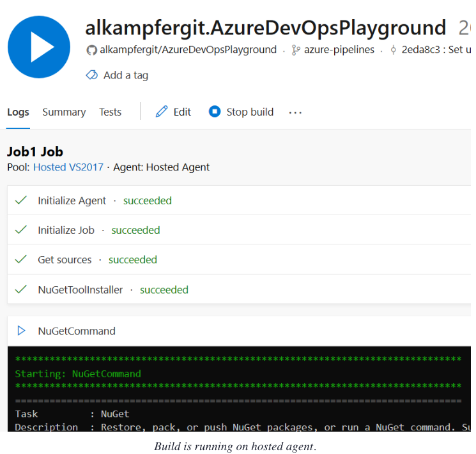Click the 'Starting: NuGetCommand' console line
This screenshot has width=476, height=454.
point(78,374)
